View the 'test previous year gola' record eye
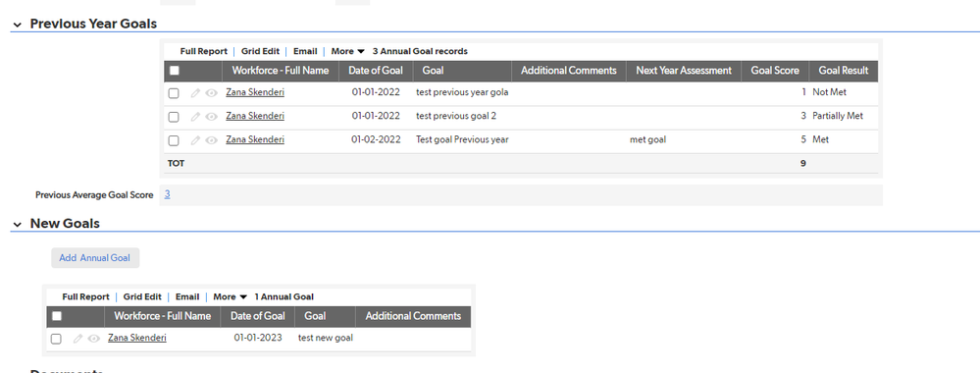 [211, 92]
